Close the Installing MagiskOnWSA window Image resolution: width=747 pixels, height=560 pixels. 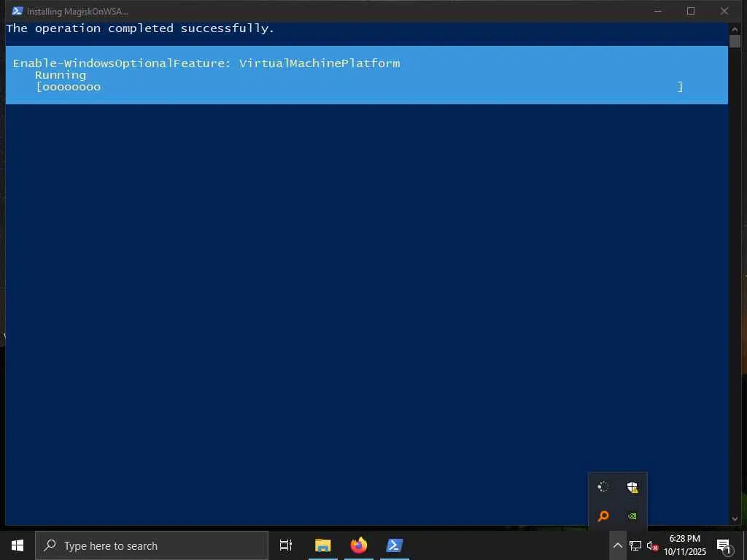(x=724, y=11)
